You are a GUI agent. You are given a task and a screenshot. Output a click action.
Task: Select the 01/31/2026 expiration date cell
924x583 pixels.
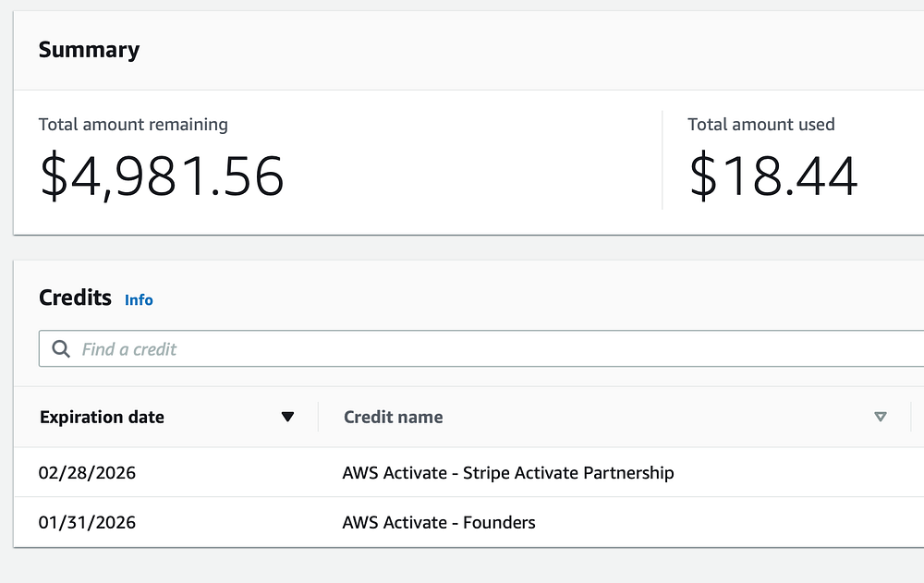coord(87,522)
